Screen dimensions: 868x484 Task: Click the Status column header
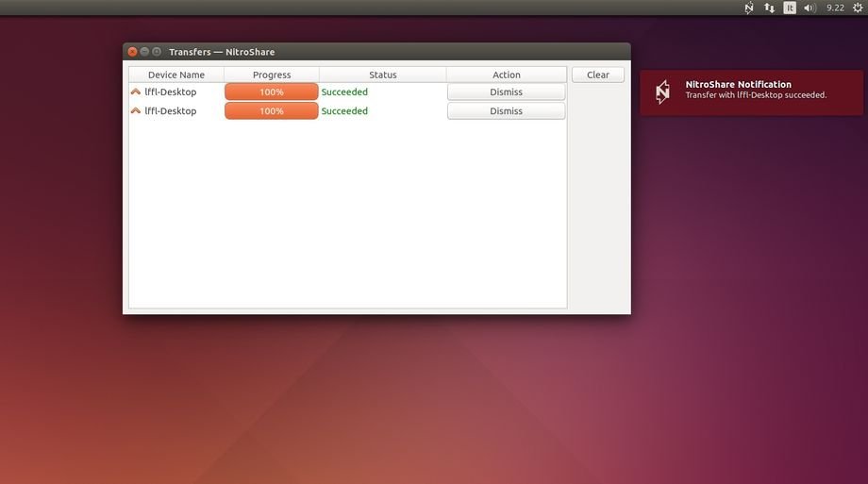(382, 75)
